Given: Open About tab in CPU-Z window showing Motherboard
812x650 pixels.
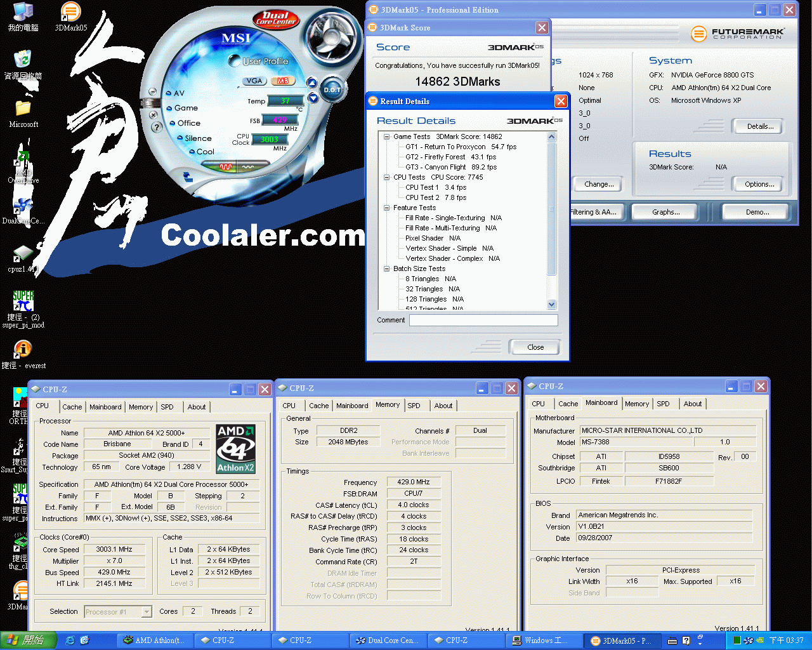Looking at the screenshot, I should [693, 404].
